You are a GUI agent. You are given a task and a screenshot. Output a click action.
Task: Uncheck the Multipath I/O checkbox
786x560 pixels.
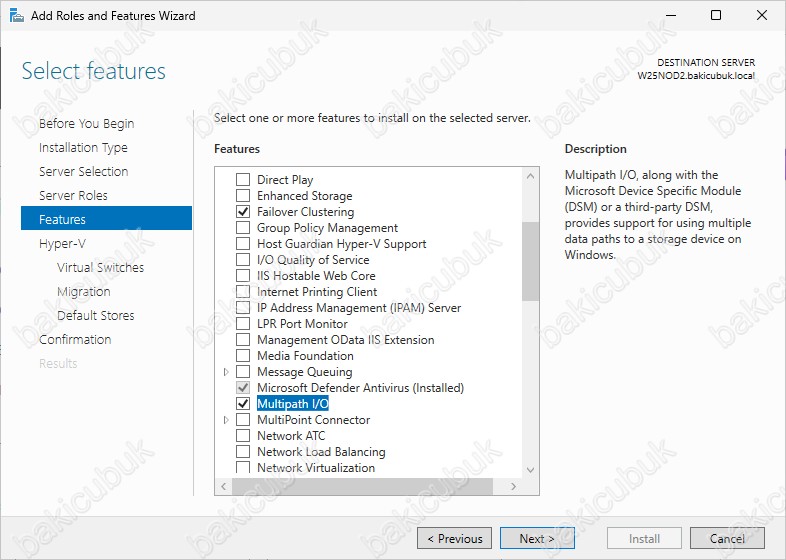click(x=243, y=404)
